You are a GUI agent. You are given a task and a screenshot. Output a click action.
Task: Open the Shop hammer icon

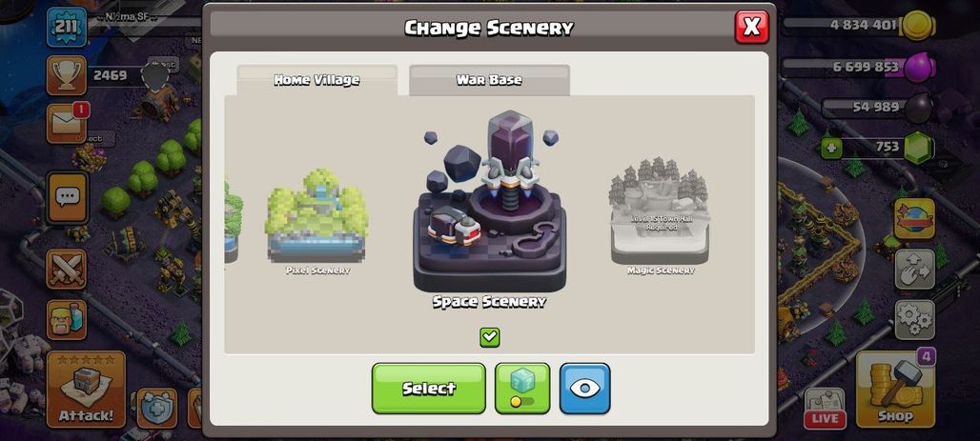pyautogui.click(x=895, y=389)
